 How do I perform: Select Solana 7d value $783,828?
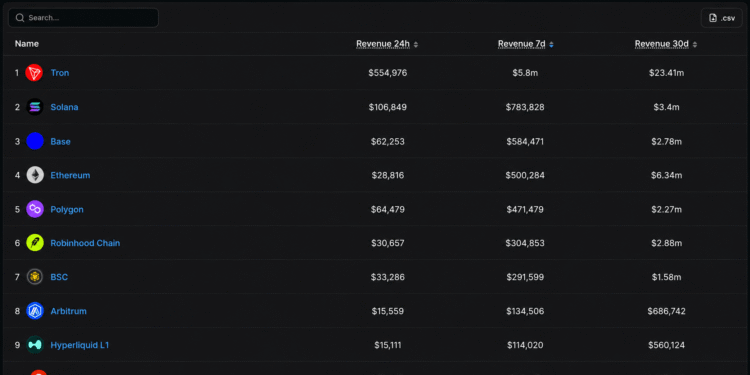525,107
